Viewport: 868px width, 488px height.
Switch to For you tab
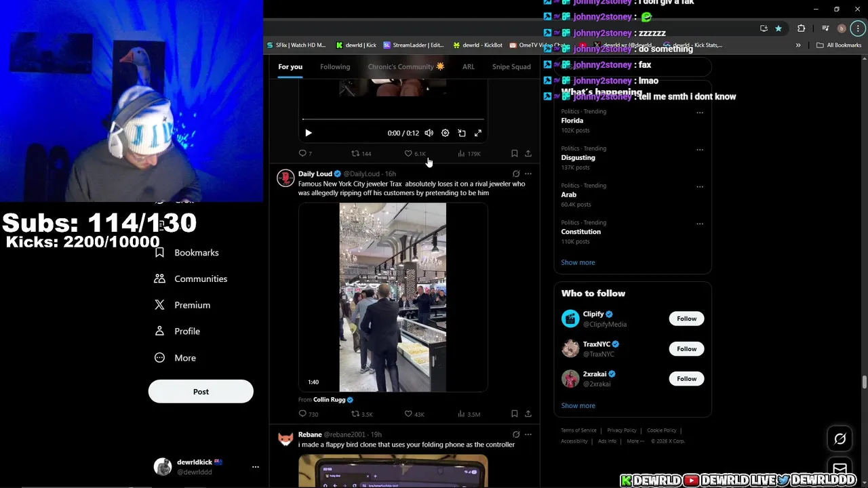point(290,66)
